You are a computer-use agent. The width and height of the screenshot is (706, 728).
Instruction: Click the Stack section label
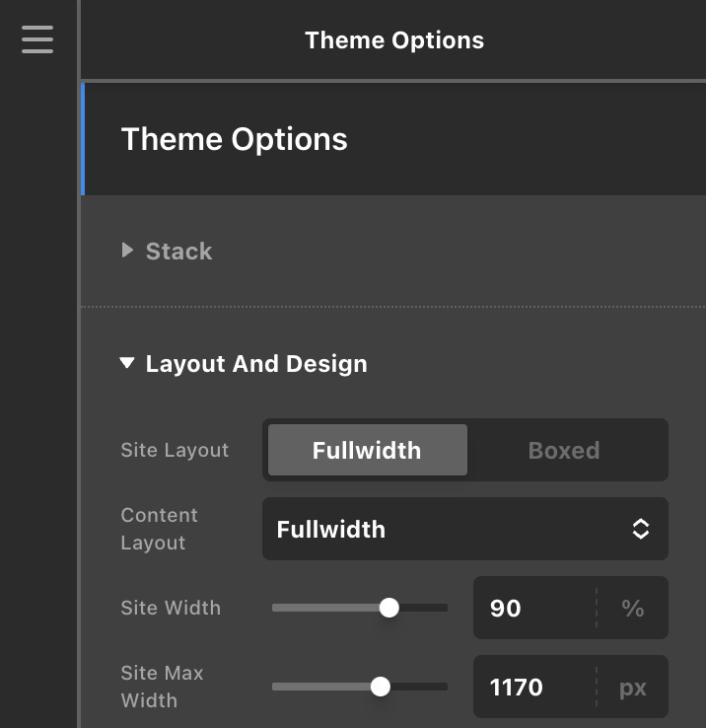(x=178, y=251)
